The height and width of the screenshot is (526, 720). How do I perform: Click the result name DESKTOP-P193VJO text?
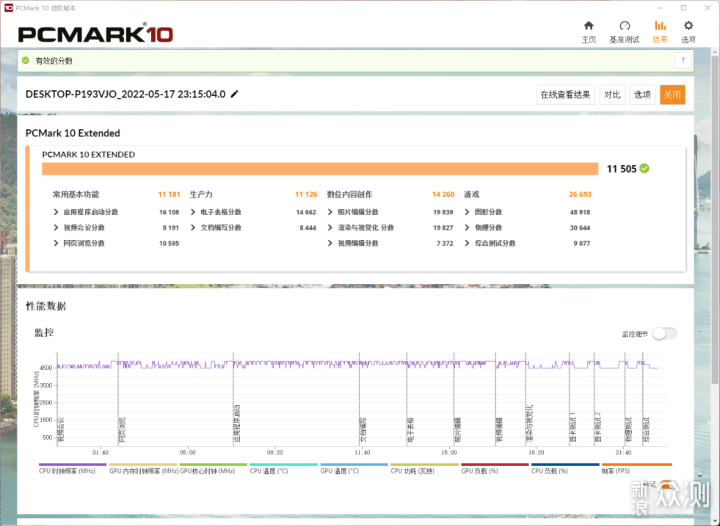[x=125, y=94]
